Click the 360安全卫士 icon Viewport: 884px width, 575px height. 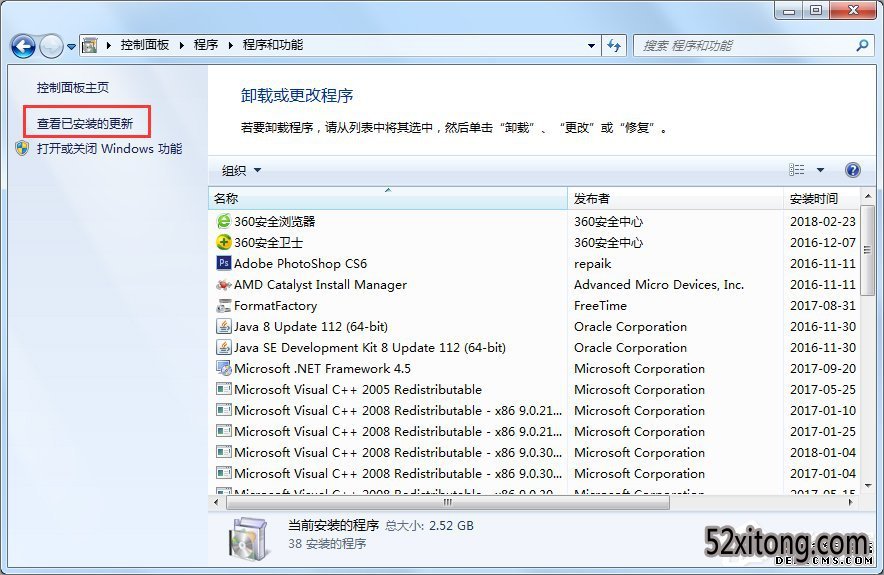[224, 242]
